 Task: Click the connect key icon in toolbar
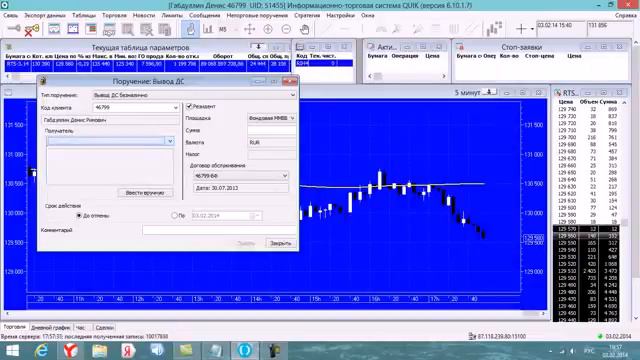[x=14, y=29]
